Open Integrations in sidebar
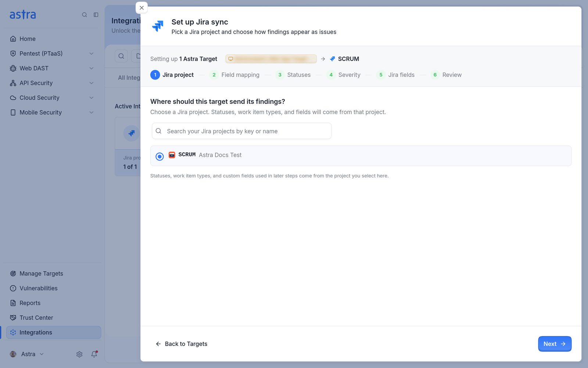Screen dimensions: 588x368 coord(54,332)
